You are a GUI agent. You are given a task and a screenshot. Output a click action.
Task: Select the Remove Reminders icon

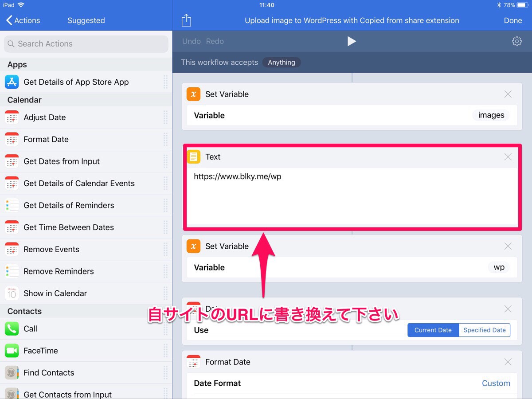[x=12, y=271]
